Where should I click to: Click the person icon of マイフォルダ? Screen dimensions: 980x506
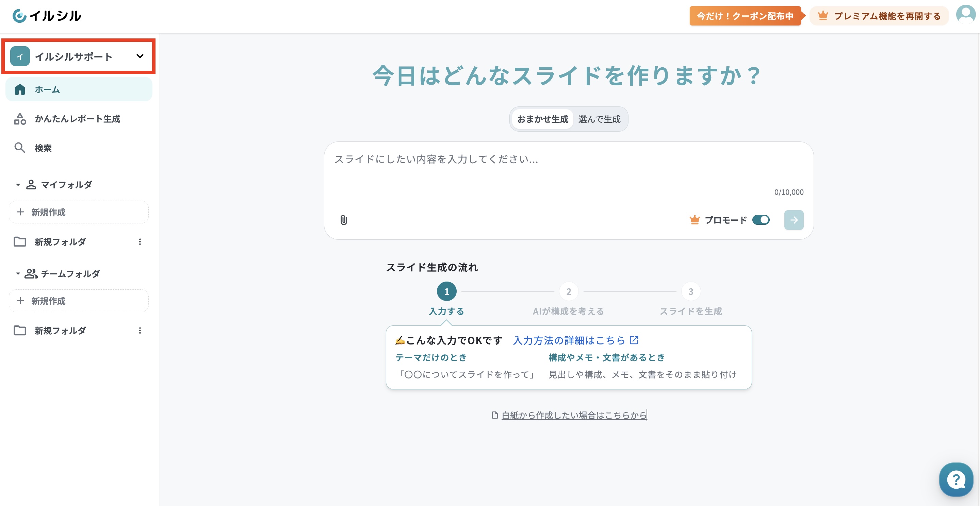31,185
